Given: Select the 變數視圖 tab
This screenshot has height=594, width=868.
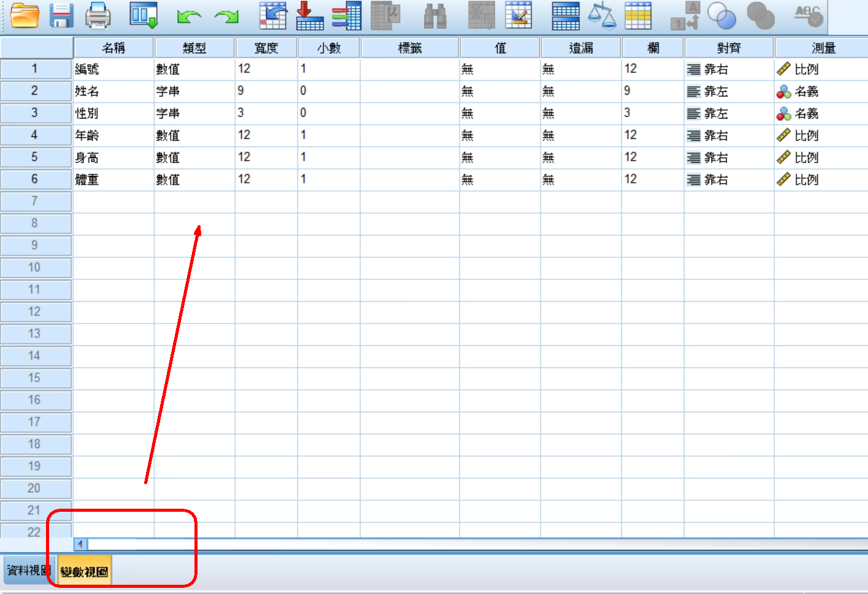Looking at the screenshot, I should pyautogui.click(x=84, y=571).
